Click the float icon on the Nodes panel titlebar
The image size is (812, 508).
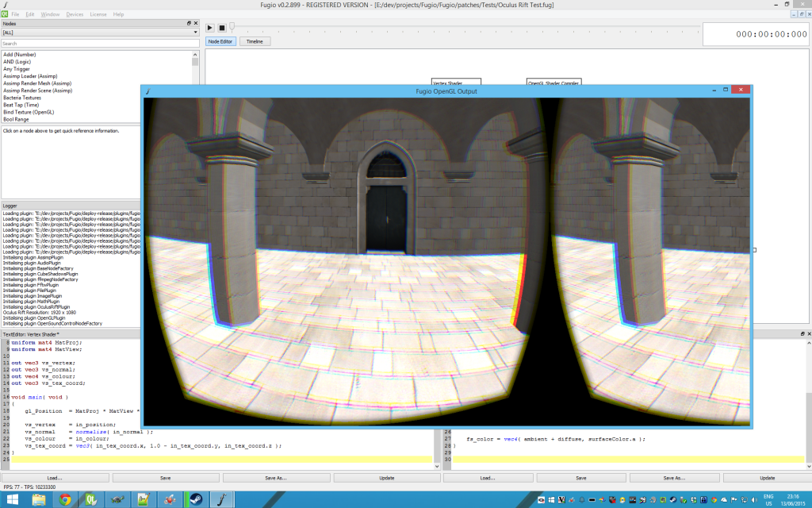pos(189,23)
